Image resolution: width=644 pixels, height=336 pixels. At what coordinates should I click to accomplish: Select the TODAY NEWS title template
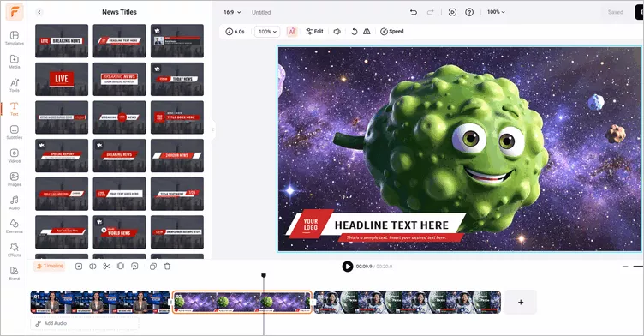coord(177,79)
